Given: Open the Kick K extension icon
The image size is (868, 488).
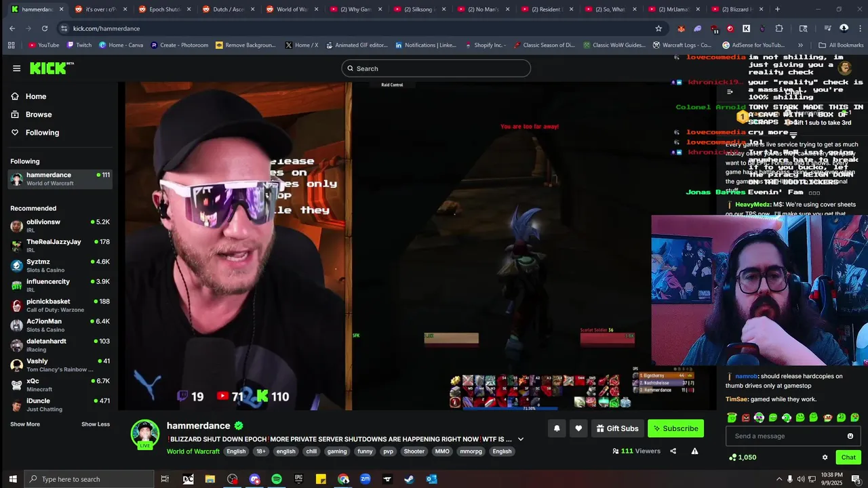Looking at the screenshot, I should point(746,28).
